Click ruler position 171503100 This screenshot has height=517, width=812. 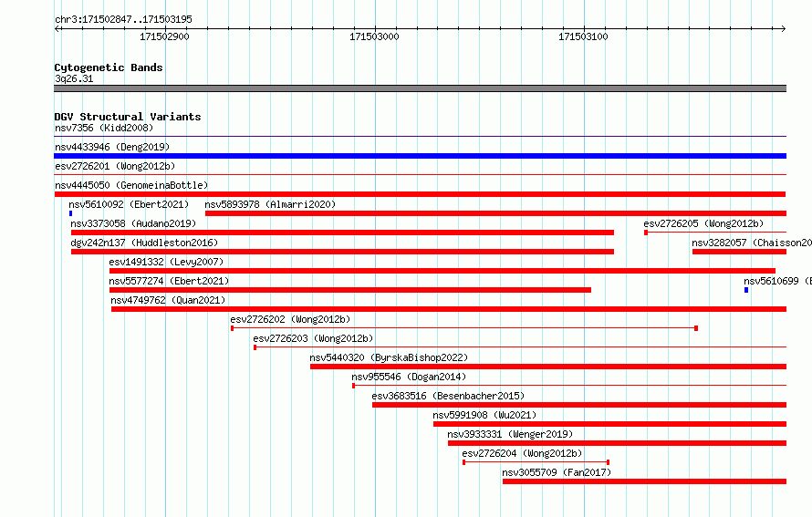pos(583,36)
